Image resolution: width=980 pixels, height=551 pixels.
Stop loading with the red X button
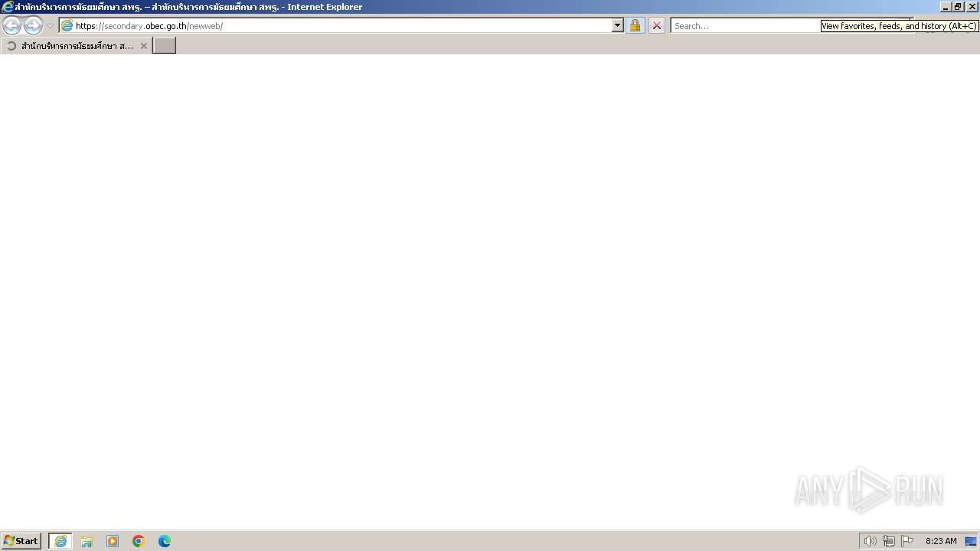tap(657, 25)
